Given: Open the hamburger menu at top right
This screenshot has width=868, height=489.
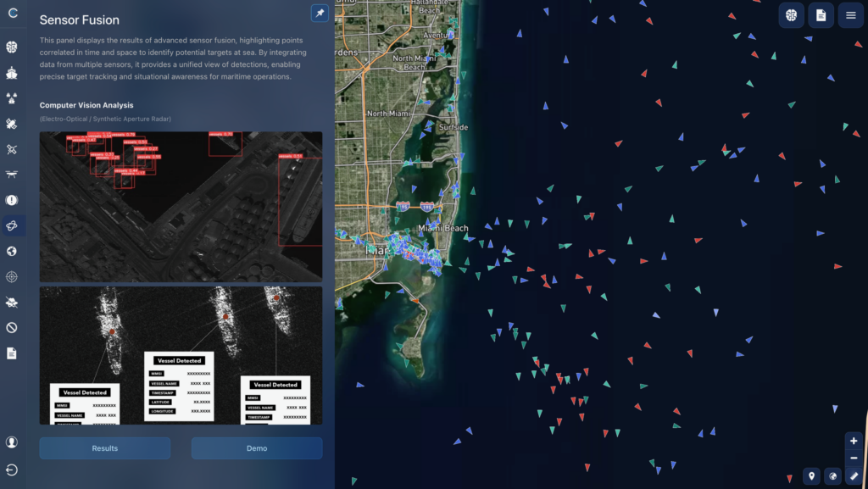Looking at the screenshot, I should pyautogui.click(x=850, y=15).
